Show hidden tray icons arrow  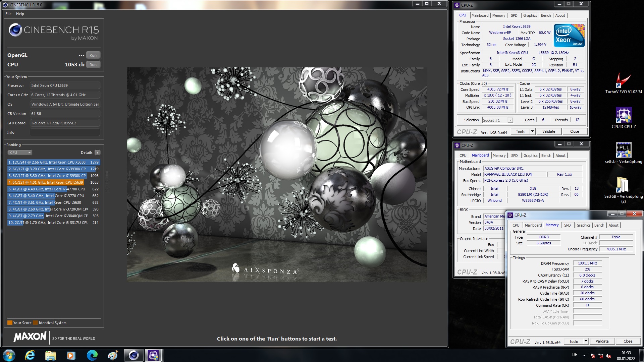click(584, 355)
